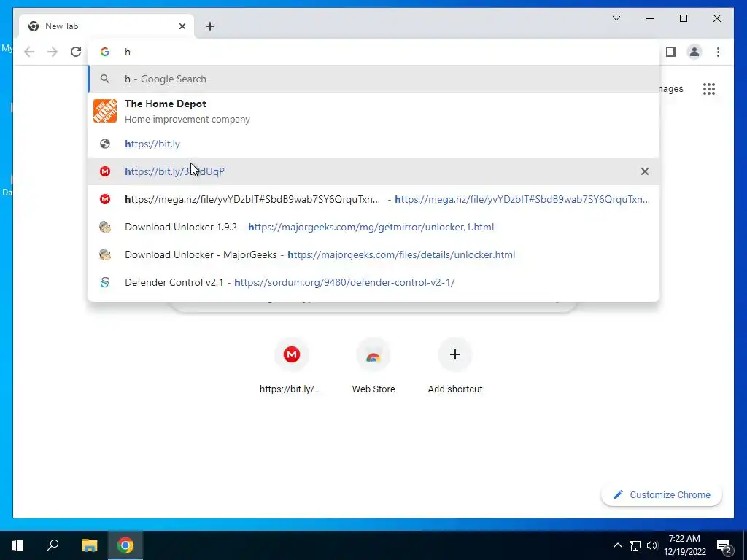747x560 pixels.
Task: Remove the bit.ly/3...dUqP suggestion with X
Action: coord(645,171)
